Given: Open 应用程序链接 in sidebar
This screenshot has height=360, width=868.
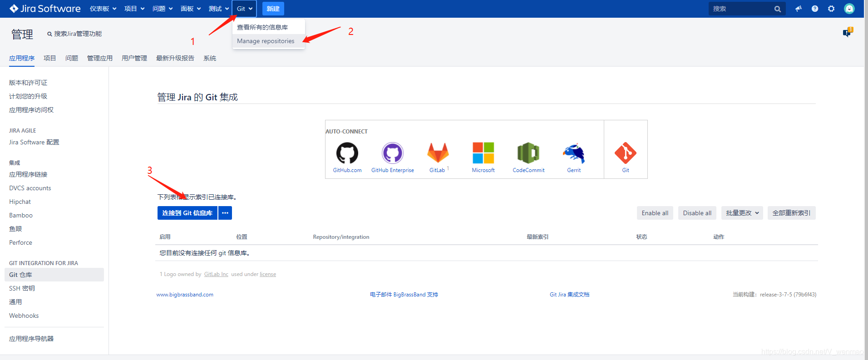Looking at the screenshot, I should click(x=28, y=174).
